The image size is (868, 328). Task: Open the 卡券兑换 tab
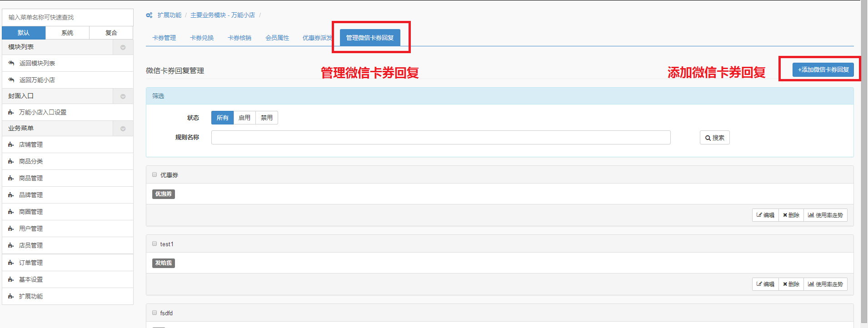pos(202,38)
